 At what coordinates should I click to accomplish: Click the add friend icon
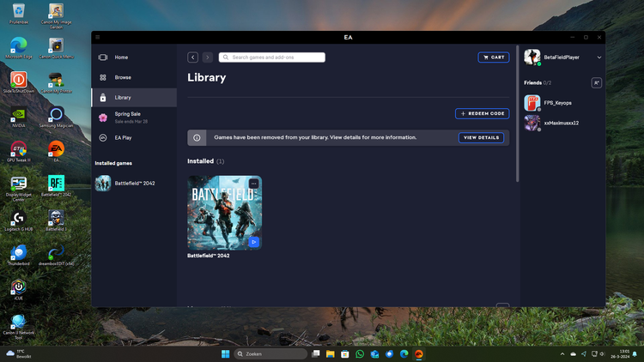tap(596, 82)
